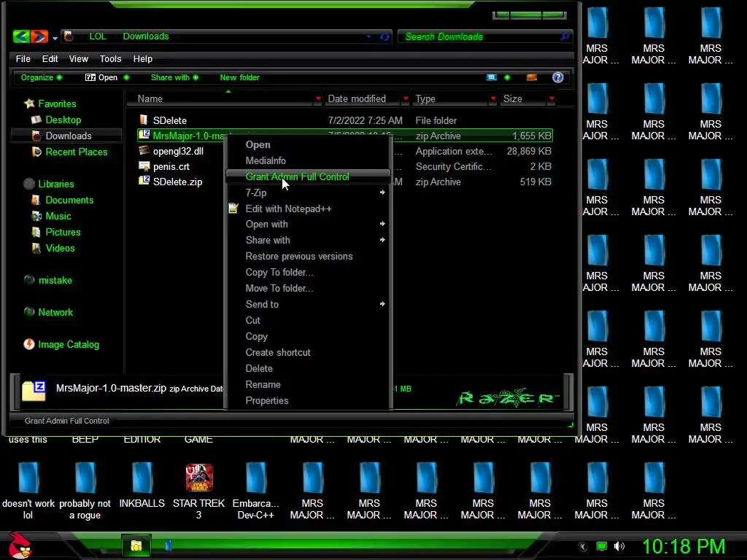Screen dimensions: 747x560
Task: Select Image Catalog in navigation pane
Action: (69, 344)
